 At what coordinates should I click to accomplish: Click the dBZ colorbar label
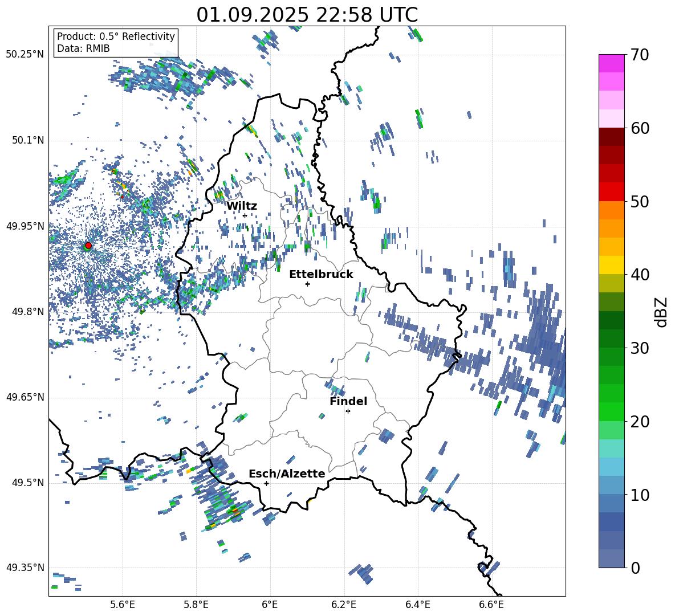662,312
